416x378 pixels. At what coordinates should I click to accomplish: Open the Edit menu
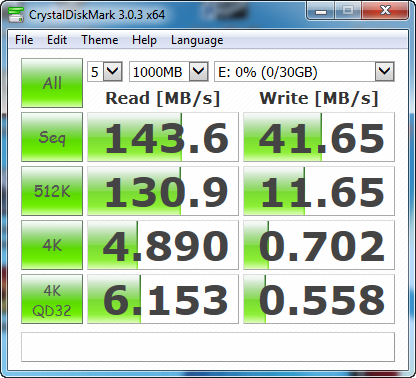[57, 40]
